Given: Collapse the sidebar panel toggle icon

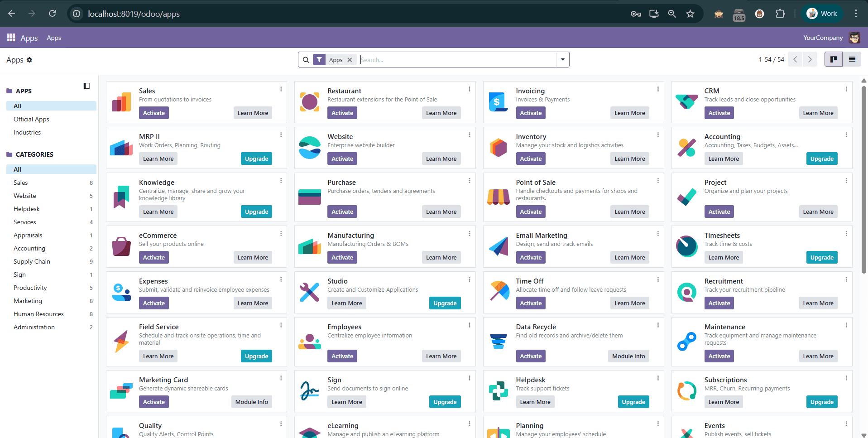Looking at the screenshot, I should pos(86,86).
